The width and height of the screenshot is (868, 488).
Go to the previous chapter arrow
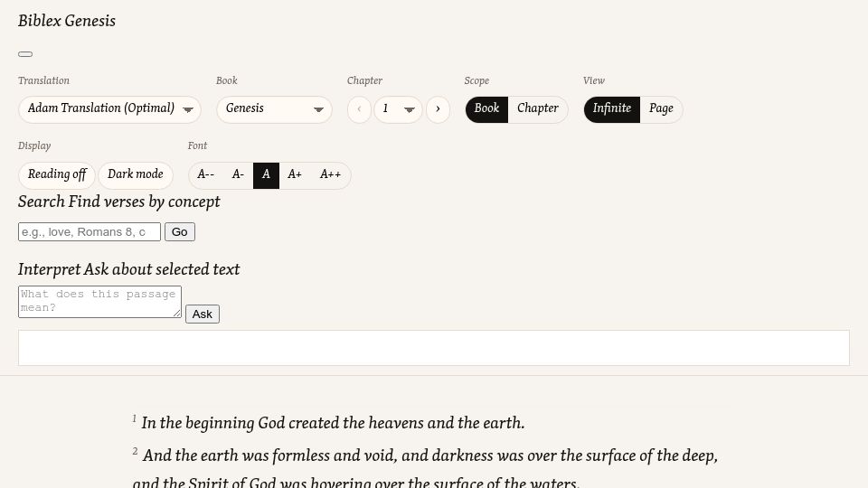359,109
